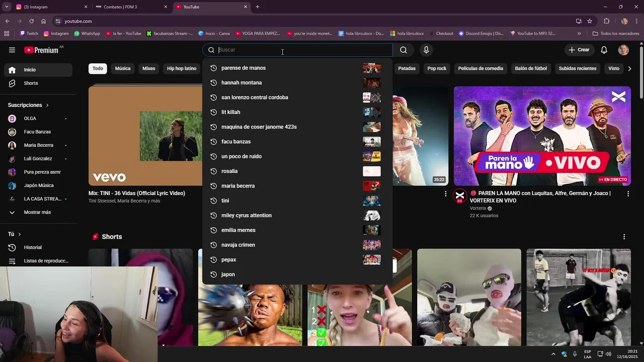Open Listas de reproducción in the sidebar
This screenshot has height=362, width=644.
click(38, 261)
